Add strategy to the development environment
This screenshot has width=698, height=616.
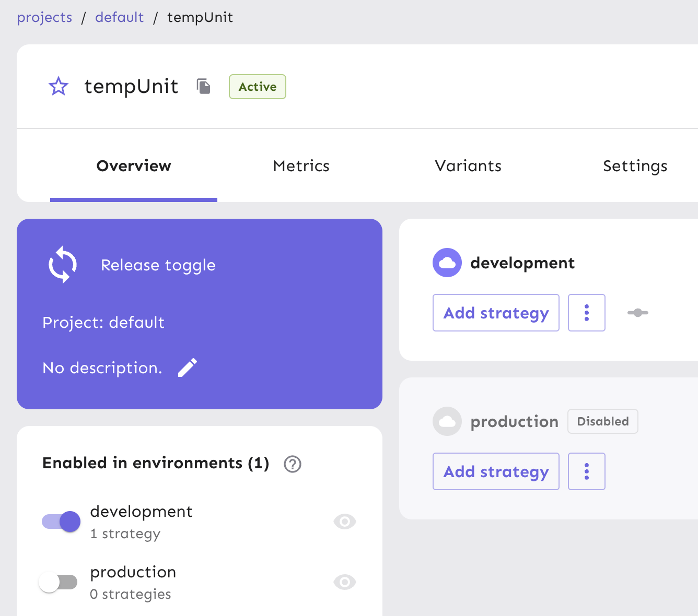click(x=495, y=313)
